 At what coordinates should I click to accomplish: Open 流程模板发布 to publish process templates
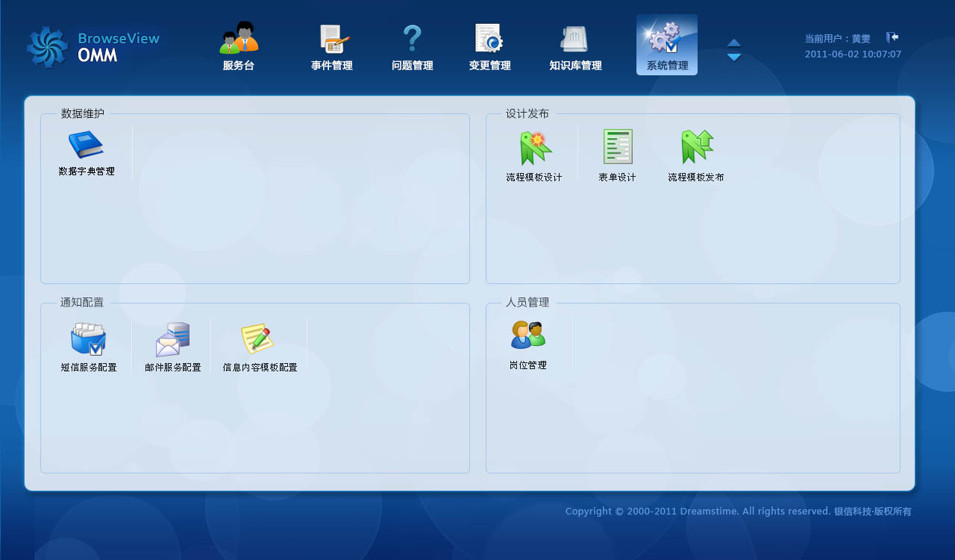click(695, 153)
